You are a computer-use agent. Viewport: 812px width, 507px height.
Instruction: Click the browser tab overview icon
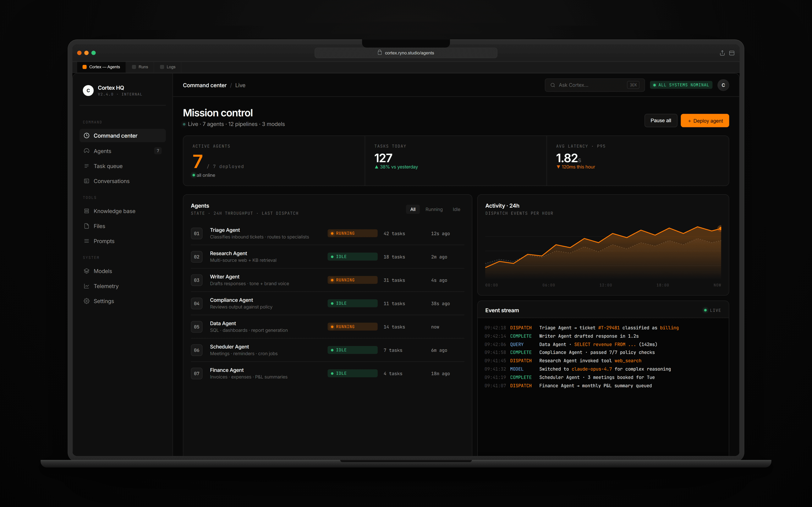click(732, 53)
